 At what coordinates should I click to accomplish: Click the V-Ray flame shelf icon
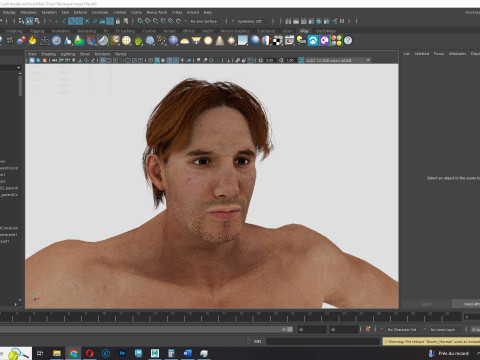32,41
